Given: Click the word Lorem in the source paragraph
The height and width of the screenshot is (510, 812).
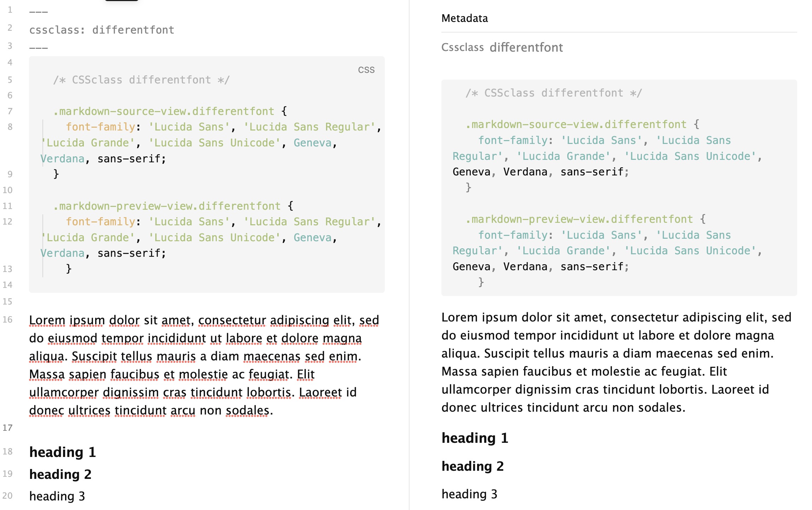Looking at the screenshot, I should point(47,320).
